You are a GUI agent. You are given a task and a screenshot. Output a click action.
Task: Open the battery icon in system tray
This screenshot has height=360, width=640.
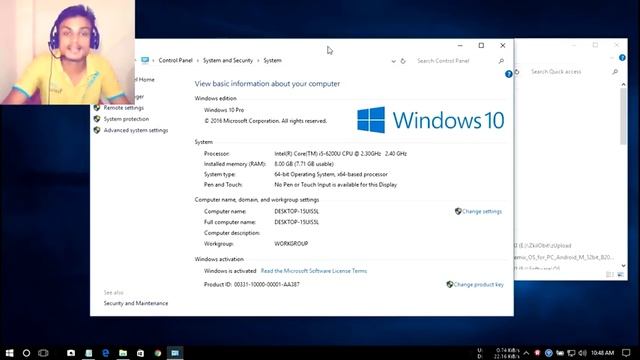tap(560, 353)
